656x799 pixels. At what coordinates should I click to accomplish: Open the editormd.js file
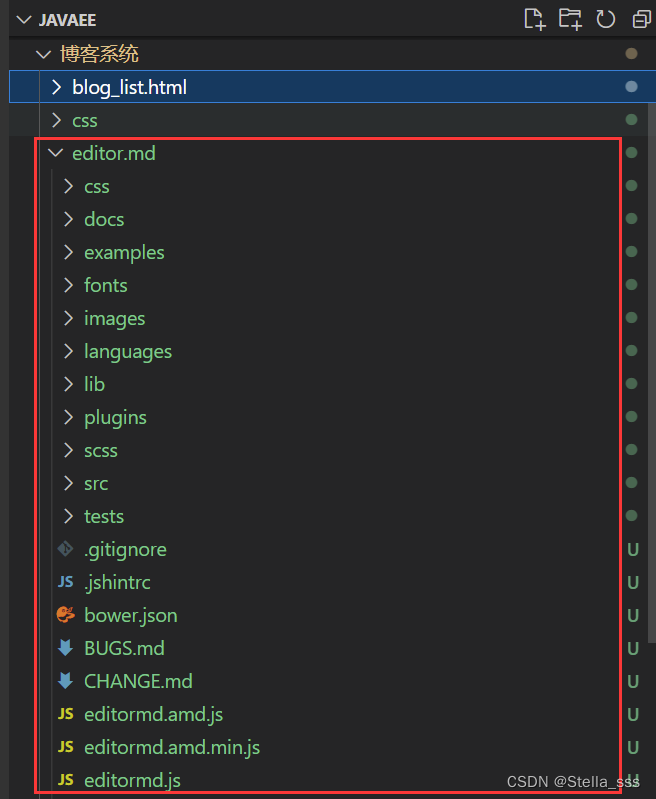[x=132, y=780]
